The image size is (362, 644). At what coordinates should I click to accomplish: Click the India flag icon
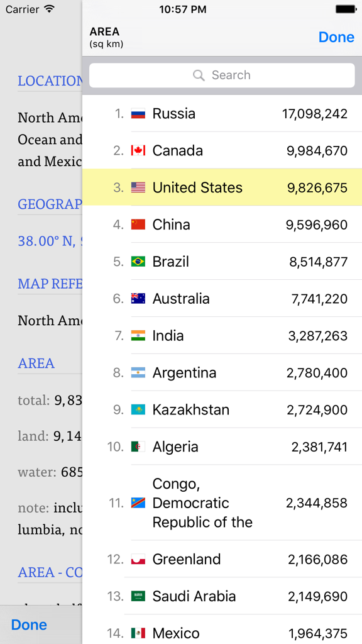coord(139,336)
